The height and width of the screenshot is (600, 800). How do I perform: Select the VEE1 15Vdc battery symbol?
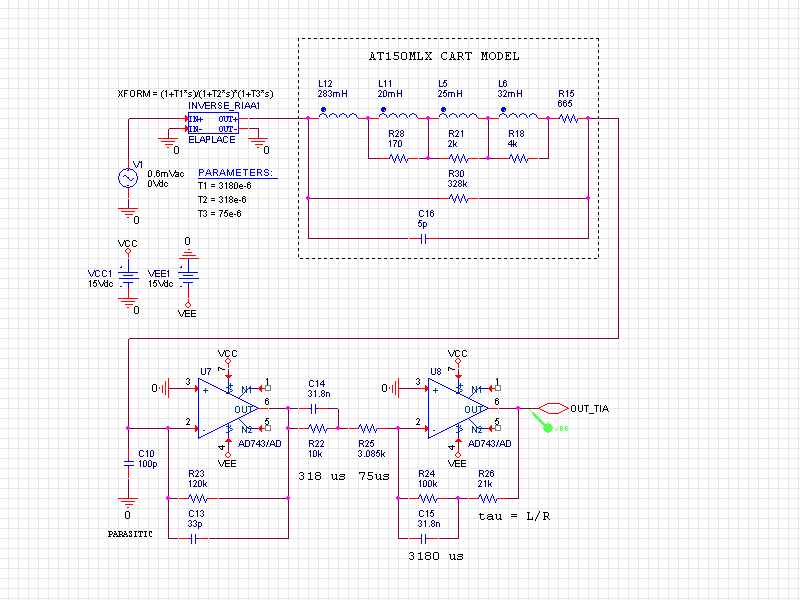(188, 276)
